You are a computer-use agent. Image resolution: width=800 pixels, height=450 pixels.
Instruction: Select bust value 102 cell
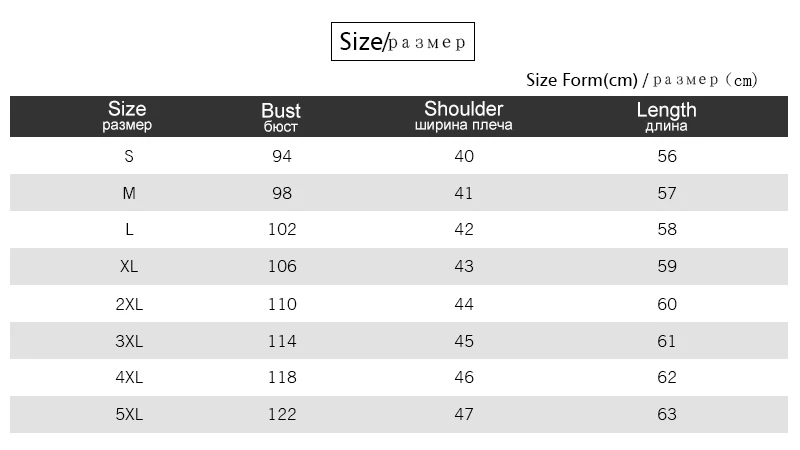282,229
